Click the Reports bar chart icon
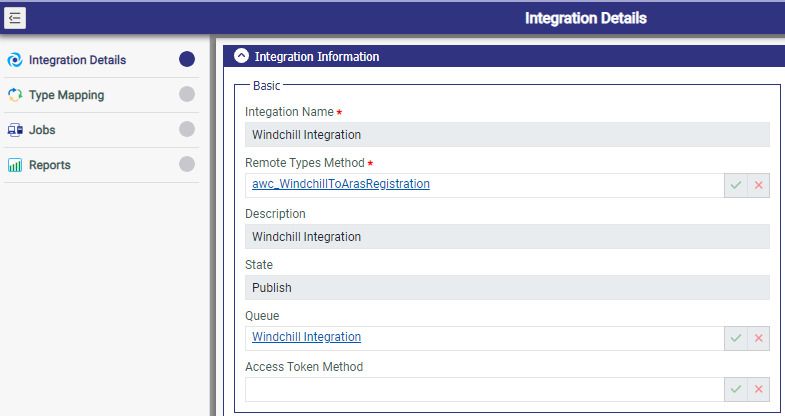Screen dimensions: 785x416 coord(15,165)
